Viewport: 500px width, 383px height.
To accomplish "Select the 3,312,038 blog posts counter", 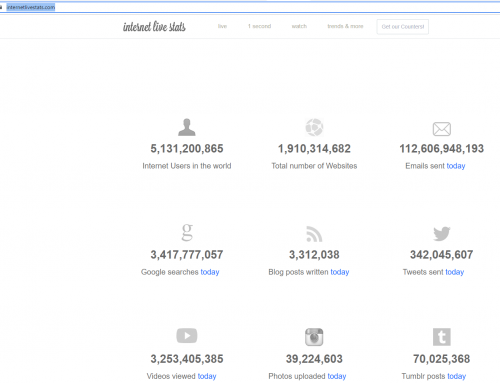I will [x=314, y=255].
